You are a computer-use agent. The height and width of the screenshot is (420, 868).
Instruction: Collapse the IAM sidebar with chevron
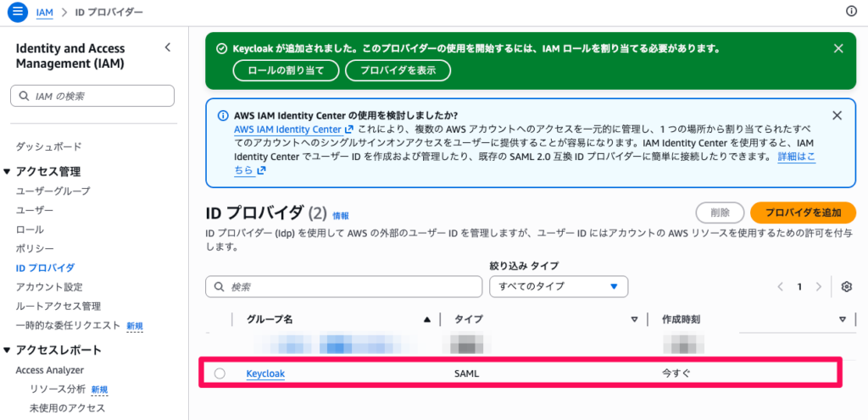coord(167,48)
